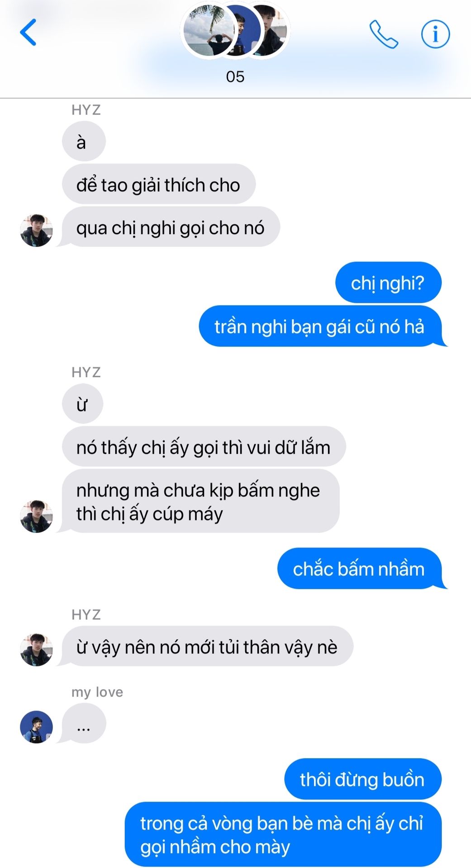The height and width of the screenshot is (868, 471).
Task: Select the 'à' message bubble
Action: coord(84,142)
